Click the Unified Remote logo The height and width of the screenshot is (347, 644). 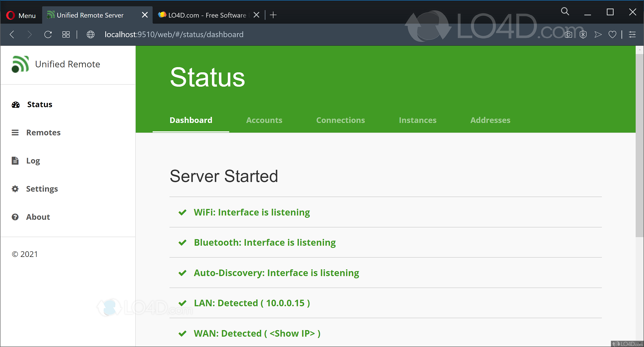pyautogui.click(x=20, y=64)
